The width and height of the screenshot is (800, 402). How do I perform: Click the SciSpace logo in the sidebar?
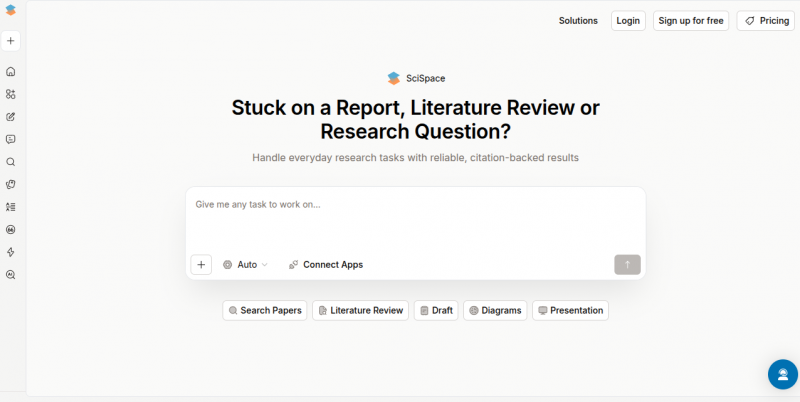point(10,11)
